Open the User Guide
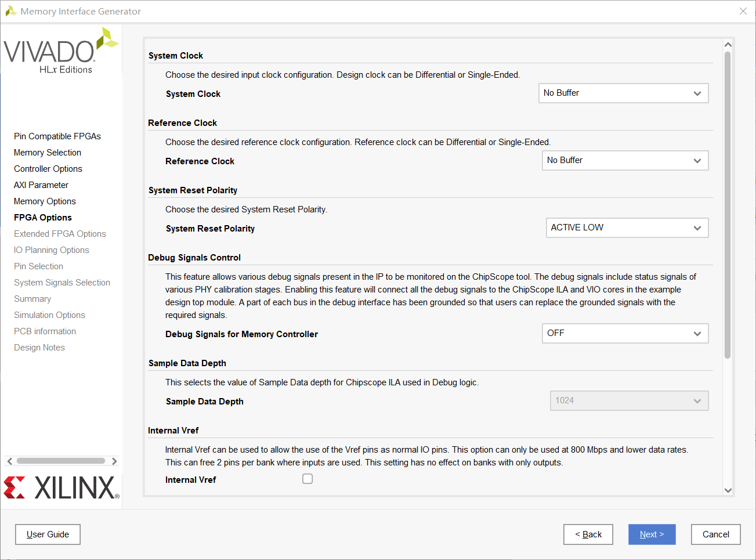 48,534
